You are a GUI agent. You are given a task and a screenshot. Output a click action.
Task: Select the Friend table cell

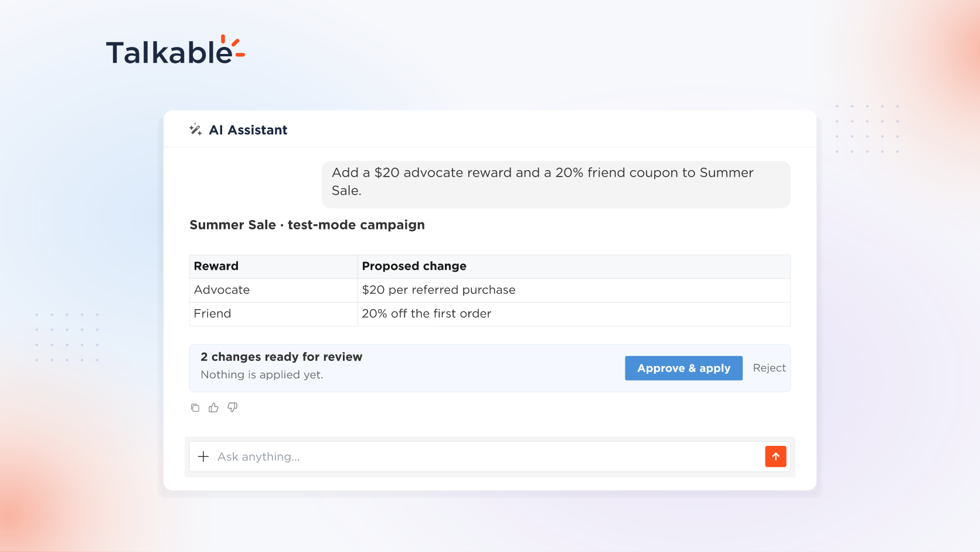[274, 314]
